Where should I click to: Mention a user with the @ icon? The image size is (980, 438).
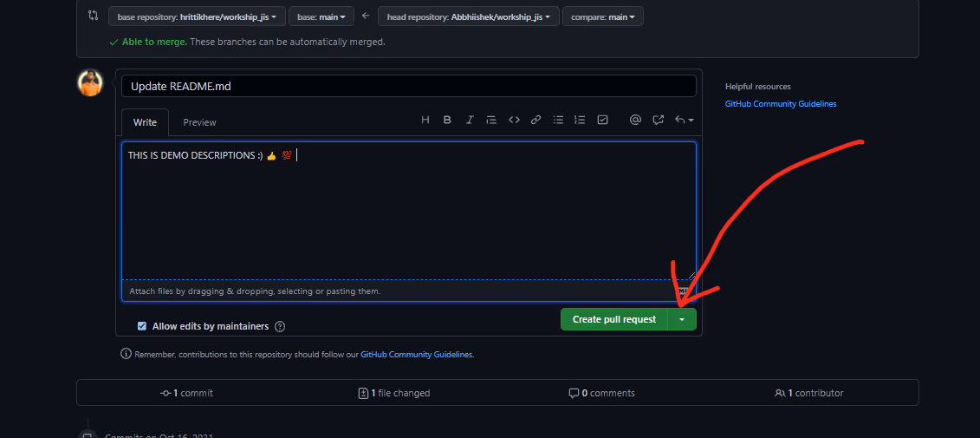(x=636, y=121)
